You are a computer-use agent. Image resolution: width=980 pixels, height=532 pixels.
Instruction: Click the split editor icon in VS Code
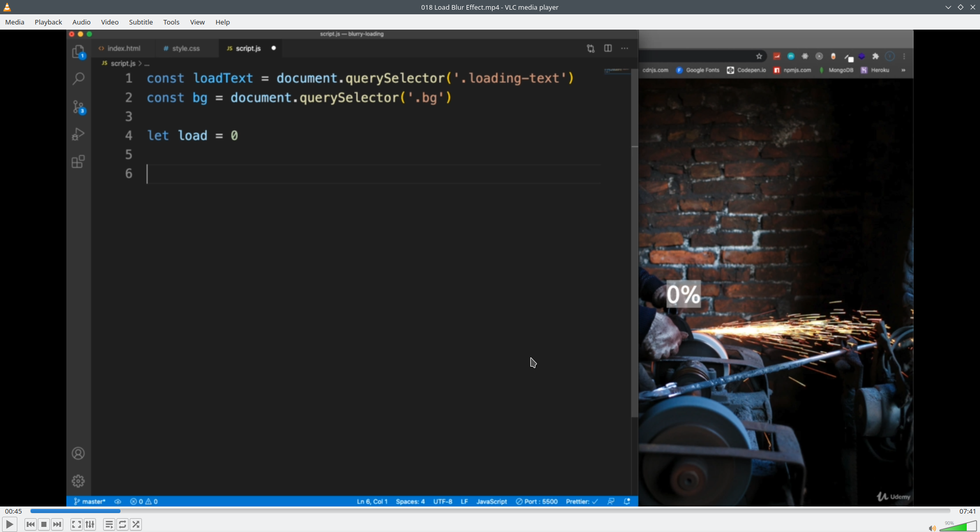click(x=608, y=48)
